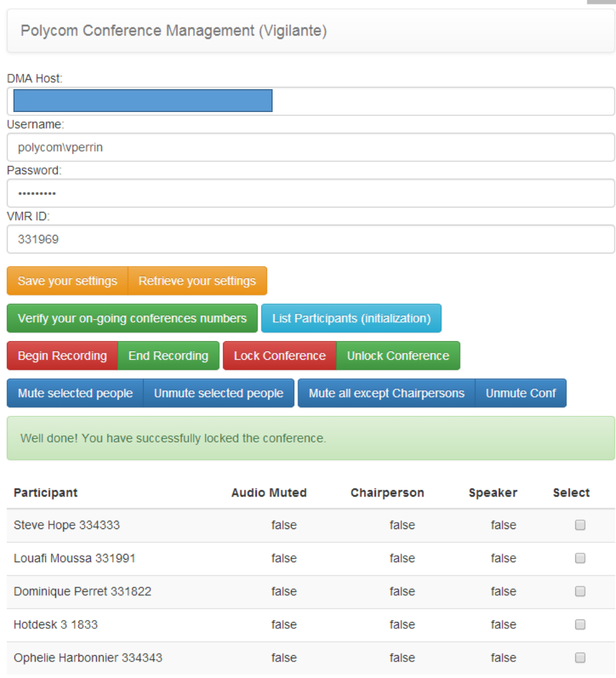Toggle the Hotdesk 3 1833 checkbox
Viewport: 616px width, 678px height.
tap(580, 625)
